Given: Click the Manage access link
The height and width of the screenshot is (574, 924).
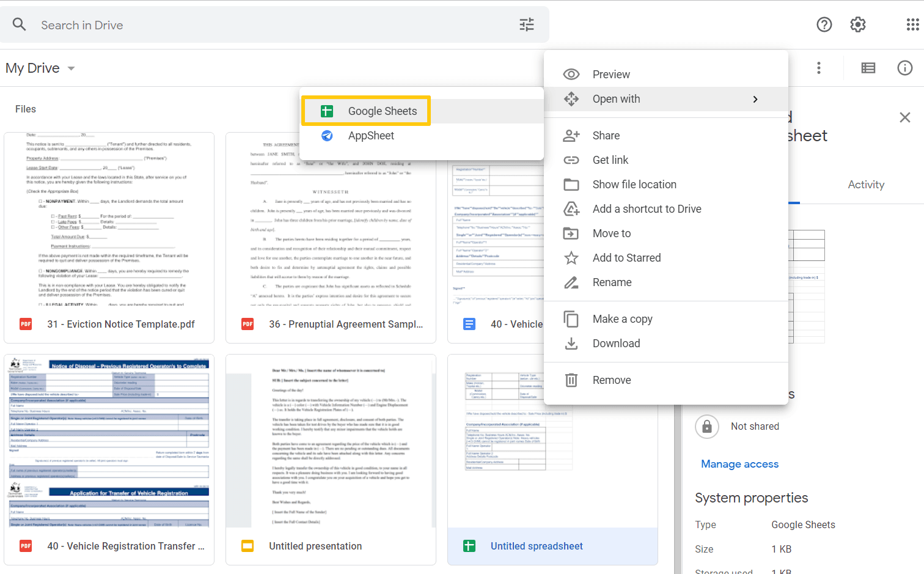Looking at the screenshot, I should 739,464.
